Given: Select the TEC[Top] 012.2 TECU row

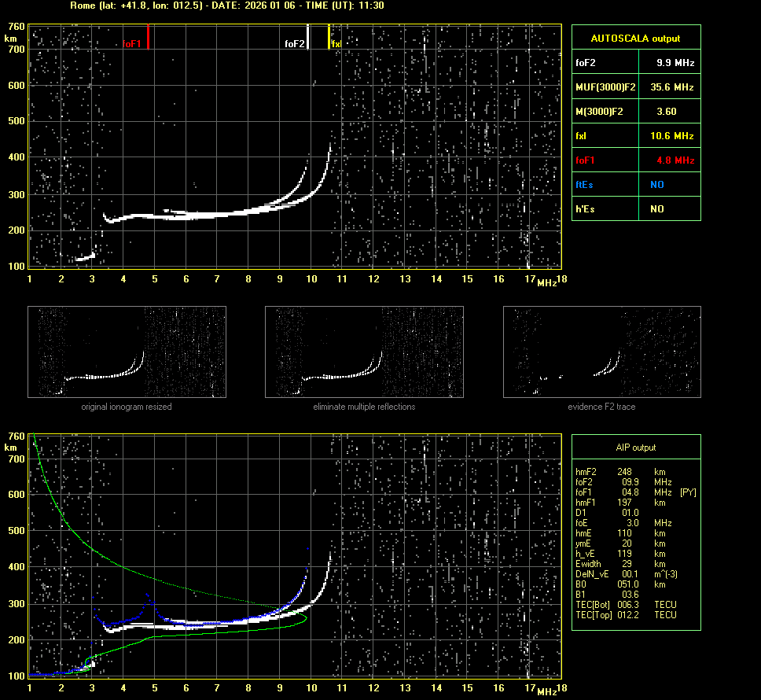Looking at the screenshot, I should click(x=626, y=614).
